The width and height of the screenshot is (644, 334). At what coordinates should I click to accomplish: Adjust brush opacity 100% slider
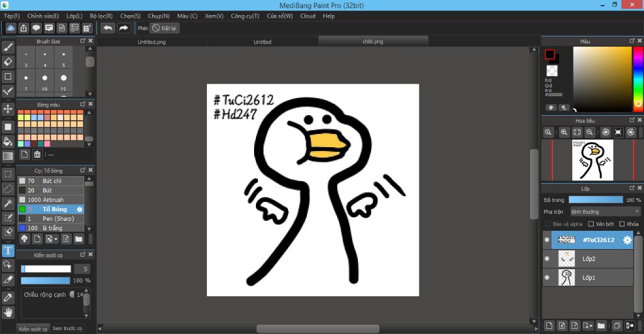pyautogui.click(x=45, y=281)
